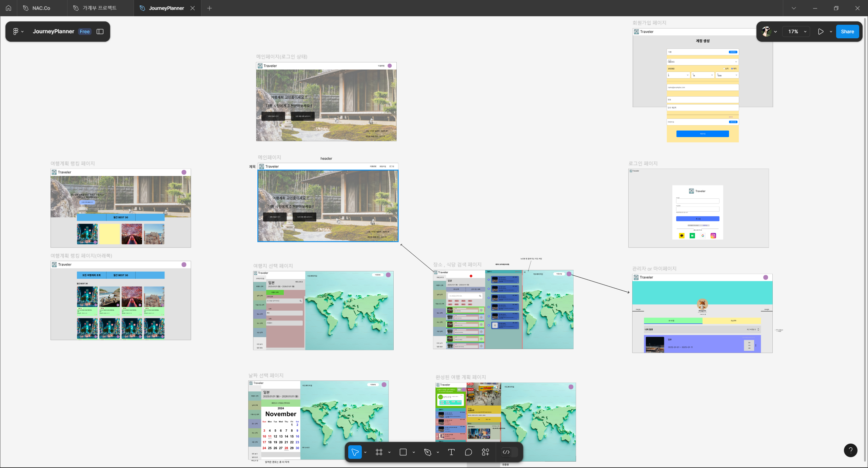
Task: Select the 날짜 선택 페이지 frame label
Action: [266, 375]
